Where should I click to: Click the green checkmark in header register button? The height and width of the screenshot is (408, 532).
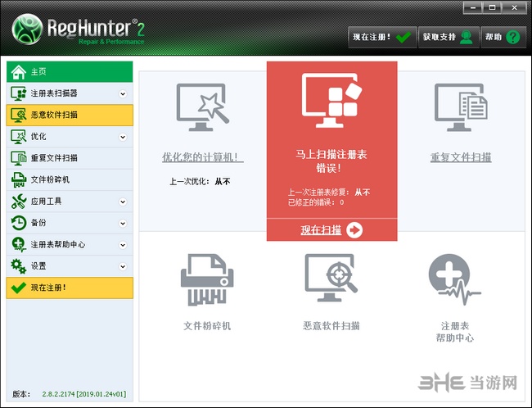point(404,37)
